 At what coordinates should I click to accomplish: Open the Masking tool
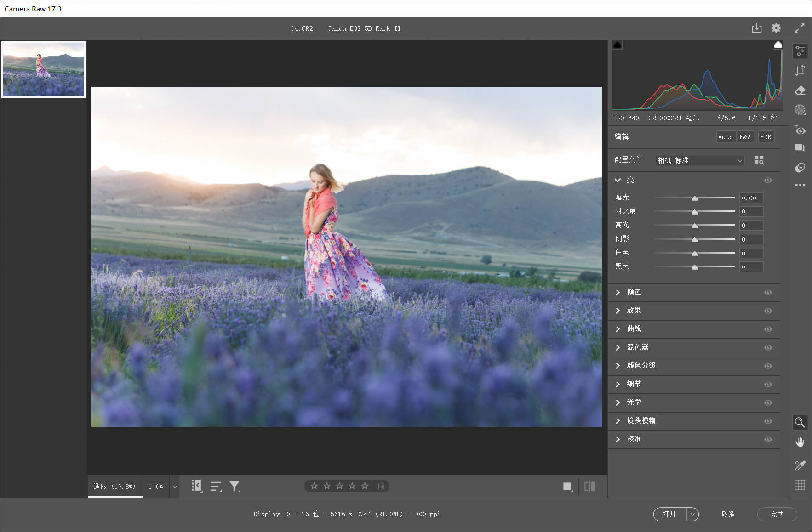800,110
